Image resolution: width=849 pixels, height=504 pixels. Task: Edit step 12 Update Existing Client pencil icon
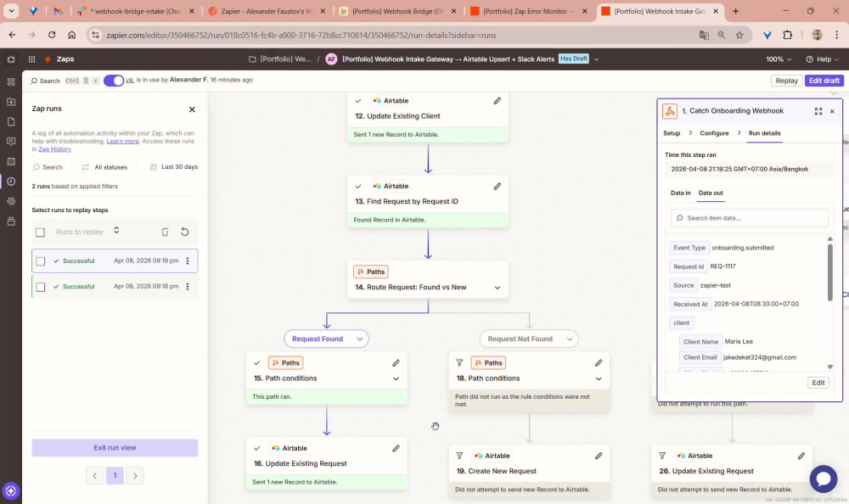[x=497, y=101]
